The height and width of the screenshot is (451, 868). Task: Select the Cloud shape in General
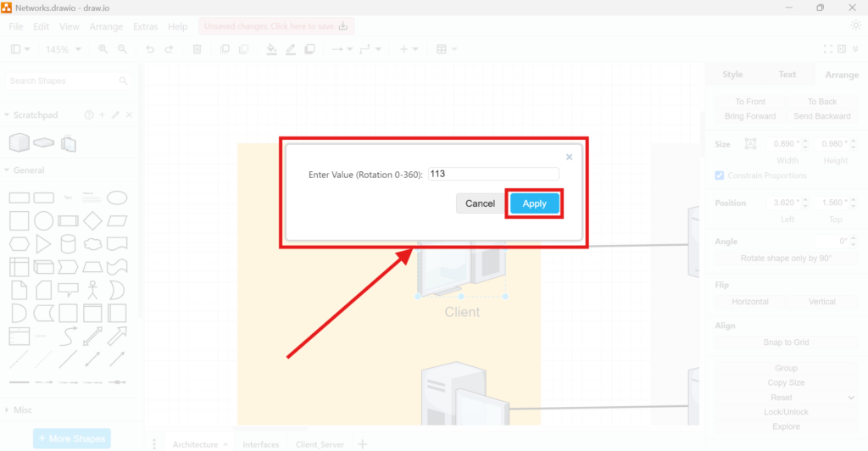tap(92, 244)
